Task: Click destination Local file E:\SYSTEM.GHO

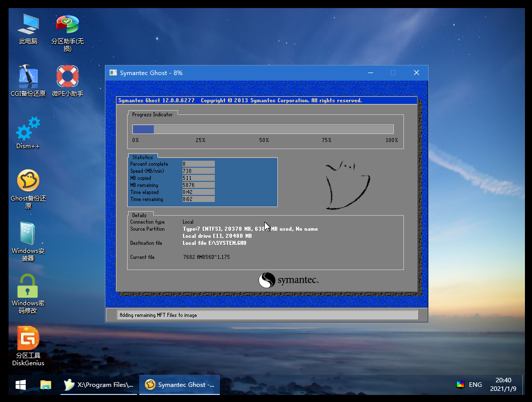Action: click(214, 243)
